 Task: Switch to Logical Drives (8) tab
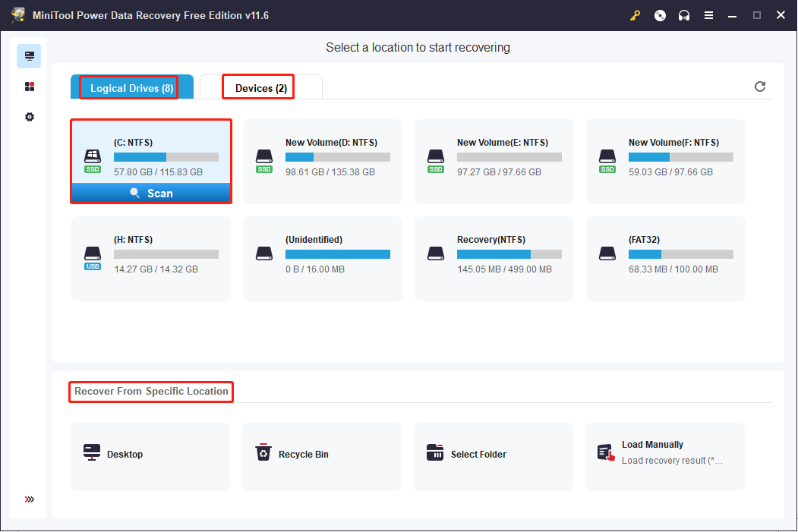pyautogui.click(x=132, y=87)
